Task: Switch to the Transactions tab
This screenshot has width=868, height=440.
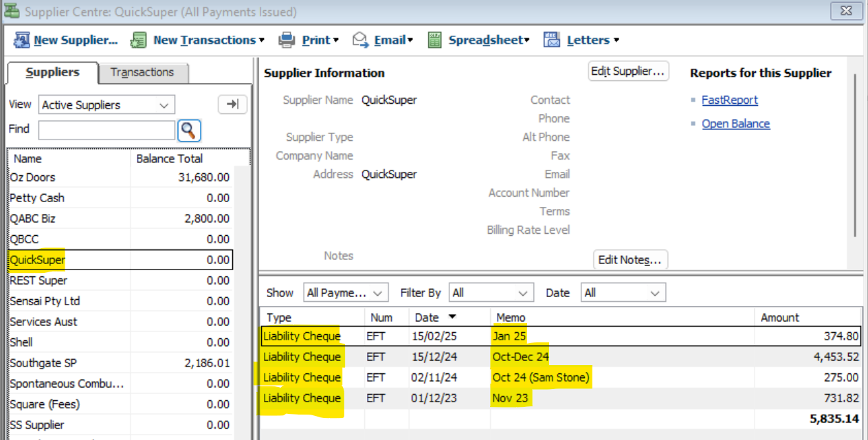Action: click(x=142, y=72)
